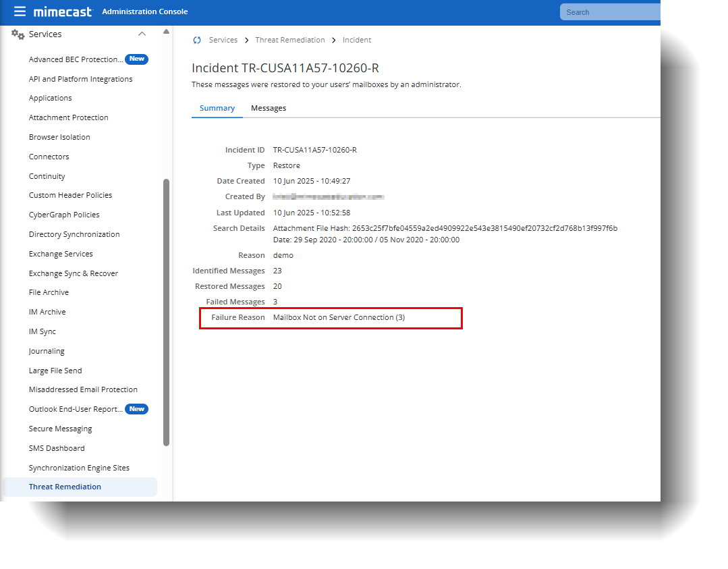
Task: Click the breadcrumb refresh icon
Action: (197, 40)
